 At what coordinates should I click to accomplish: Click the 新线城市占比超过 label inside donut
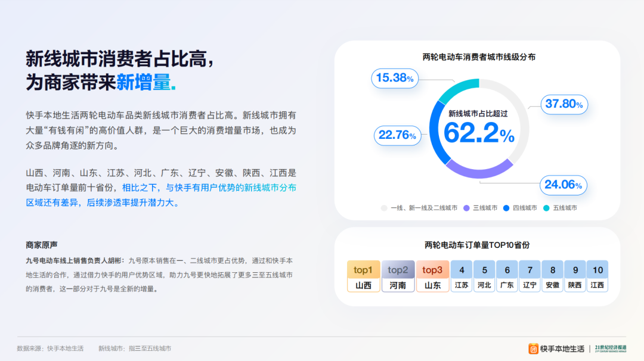click(x=478, y=114)
